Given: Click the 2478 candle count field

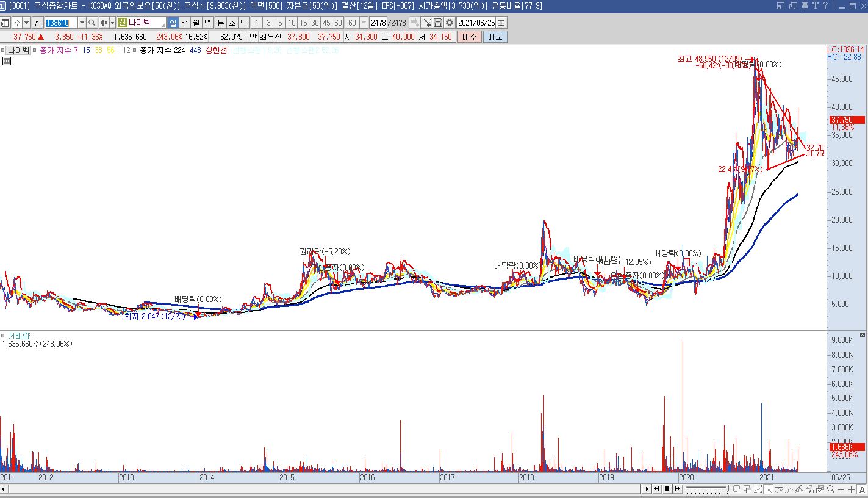Looking at the screenshot, I should 378,23.
